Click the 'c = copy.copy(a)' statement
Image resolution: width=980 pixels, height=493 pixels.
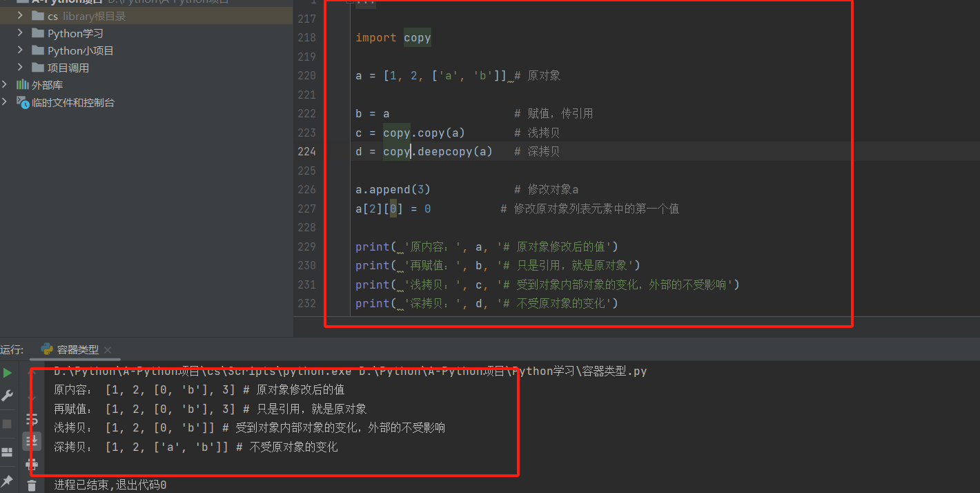(411, 133)
